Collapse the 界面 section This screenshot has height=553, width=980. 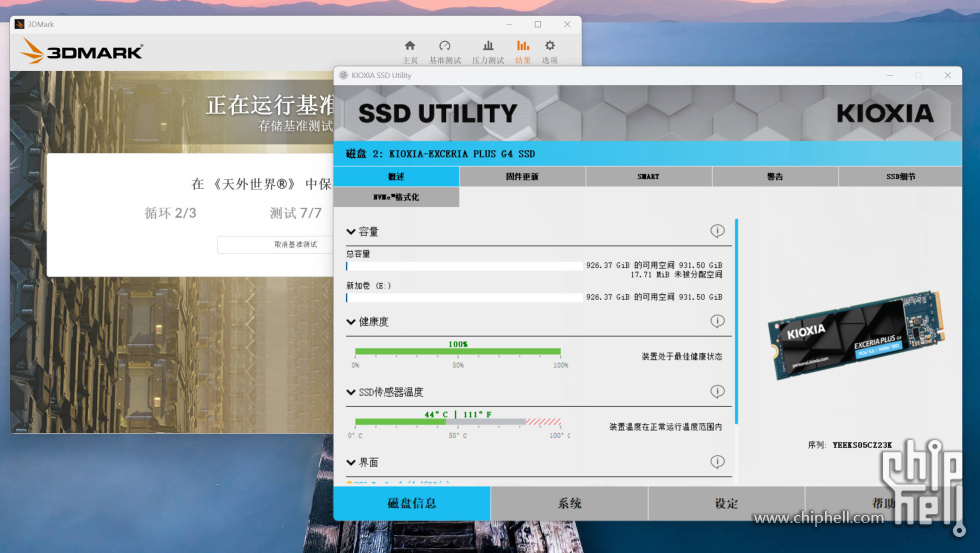351,462
